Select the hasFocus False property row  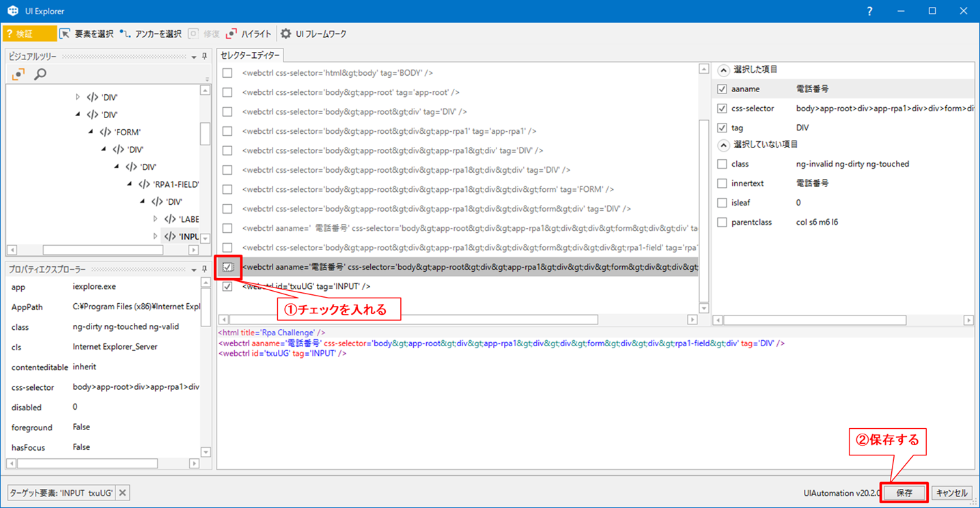pos(104,447)
